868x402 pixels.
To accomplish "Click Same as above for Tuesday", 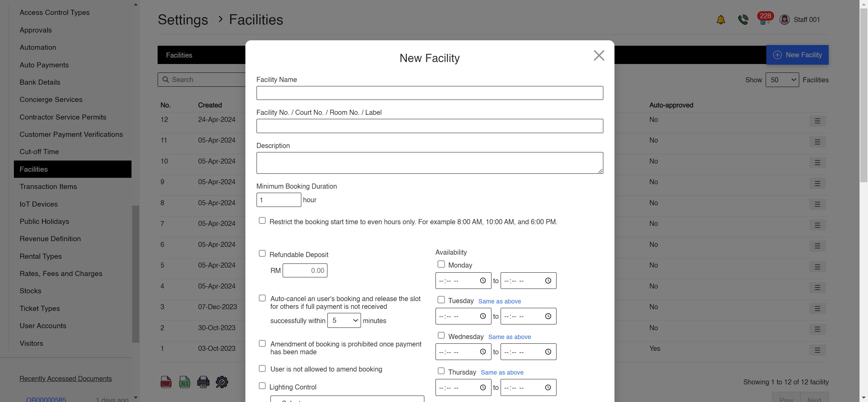I will coord(500,301).
